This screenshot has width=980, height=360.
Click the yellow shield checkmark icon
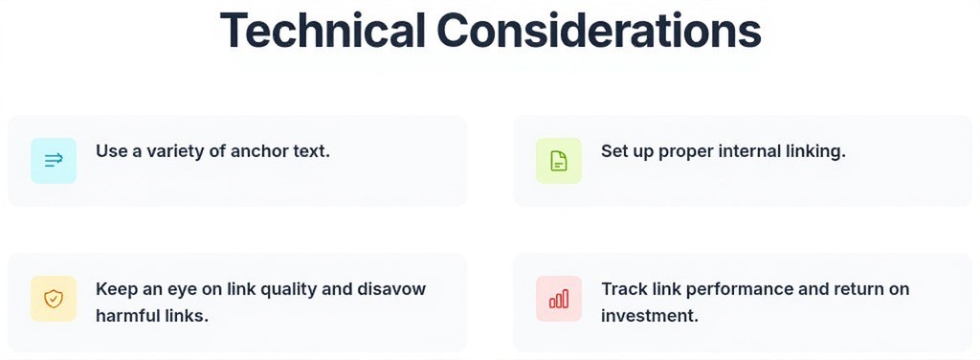(54, 299)
